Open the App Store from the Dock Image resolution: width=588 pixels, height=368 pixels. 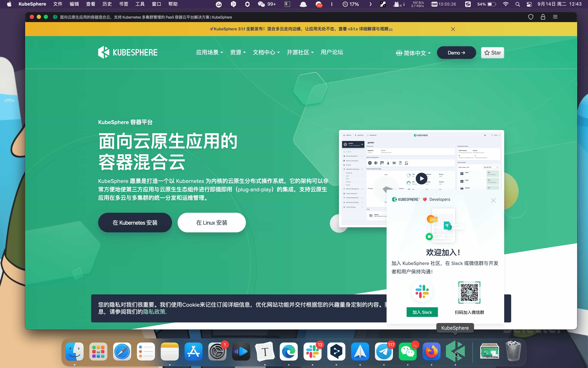coord(193,352)
